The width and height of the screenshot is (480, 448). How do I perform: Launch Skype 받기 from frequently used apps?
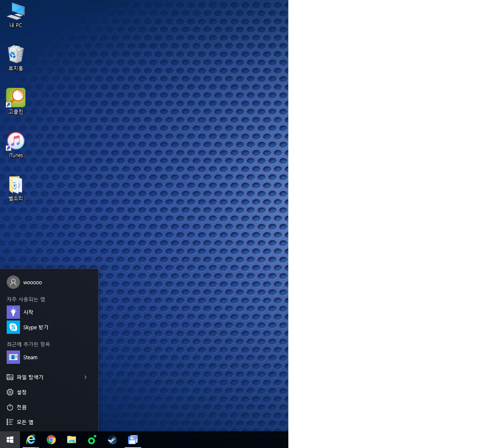click(35, 327)
